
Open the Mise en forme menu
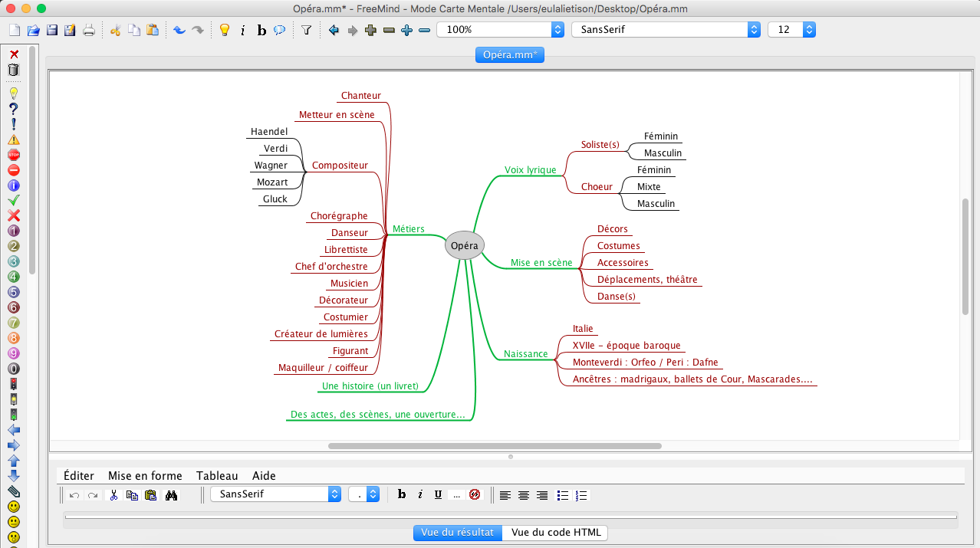pyautogui.click(x=145, y=476)
